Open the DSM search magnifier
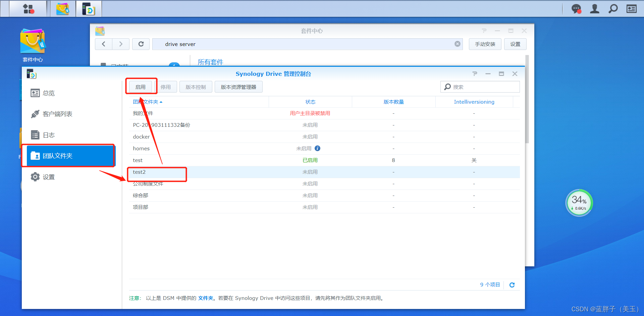The width and height of the screenshot is (644, 316). coord(613,9)
